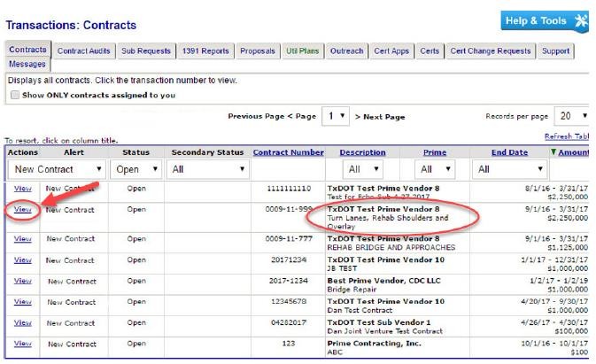Image resolution: width=596 pixels, height=364 pixels.
Task: Open the Status filter dropdown set to Open
Action: 136,168
